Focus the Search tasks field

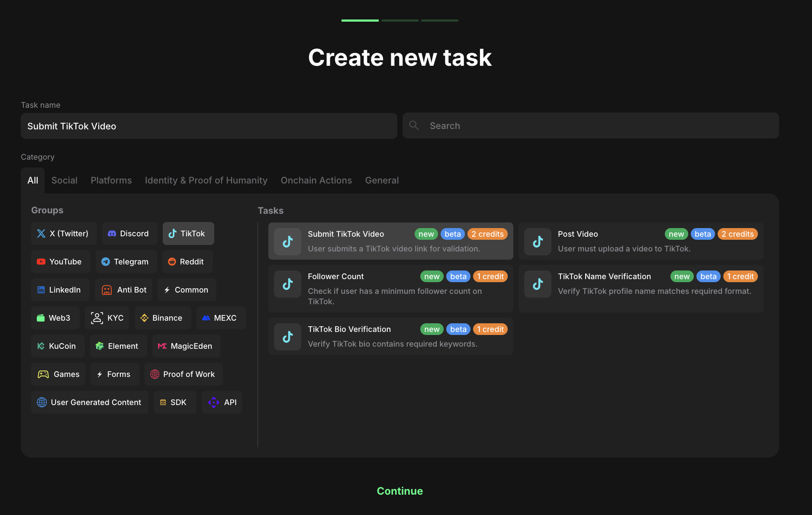coord(591,126)
